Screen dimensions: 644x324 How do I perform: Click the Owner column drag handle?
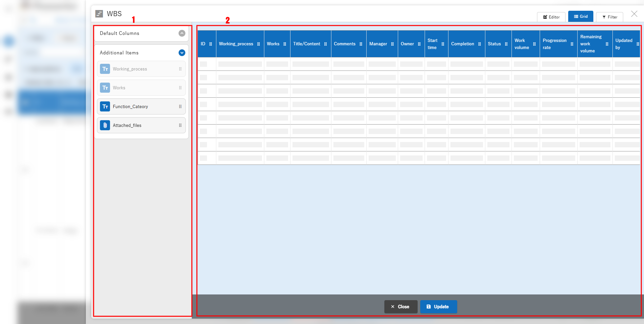pyautogui.click(x=419, y=44)
